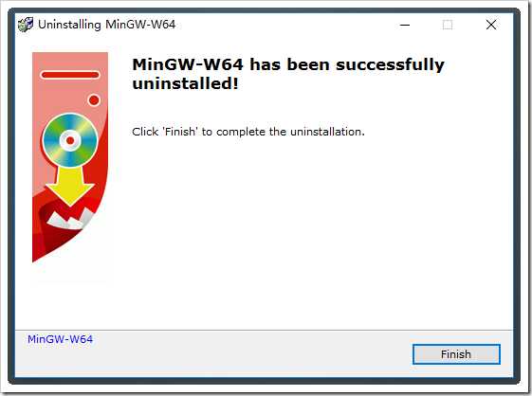This screenshot has height=396, width=532.
Task: Click the Finish button
Action: click(456, 354)
